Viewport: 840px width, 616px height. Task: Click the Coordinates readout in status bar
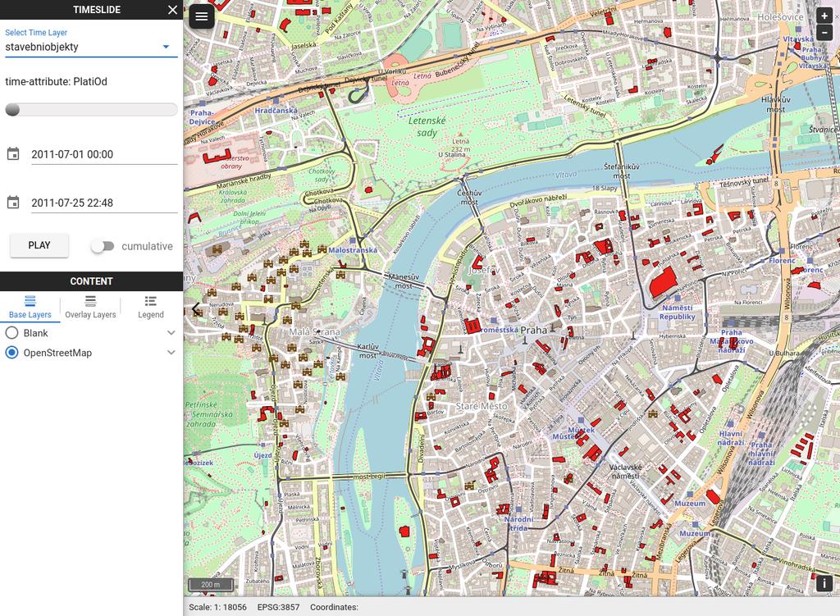tap(334, 607)
